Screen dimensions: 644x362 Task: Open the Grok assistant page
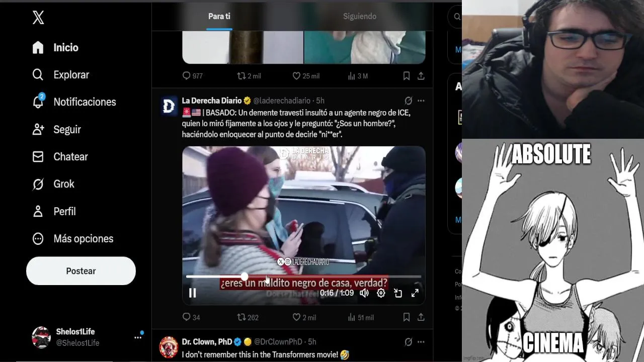53,184
